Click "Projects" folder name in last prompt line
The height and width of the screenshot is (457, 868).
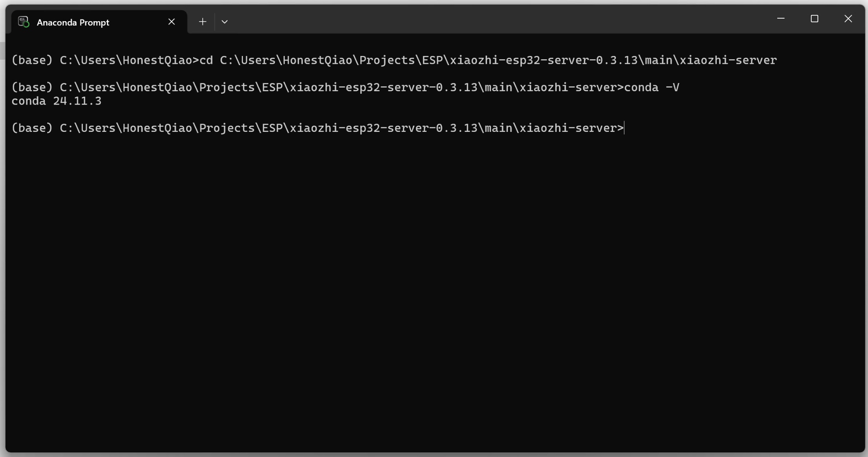(227, 128)
